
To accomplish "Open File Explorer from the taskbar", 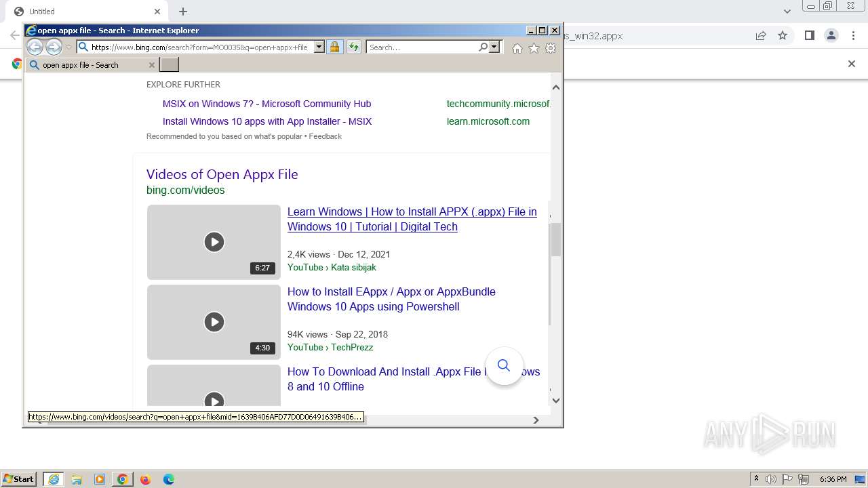I will click(77, 479).
